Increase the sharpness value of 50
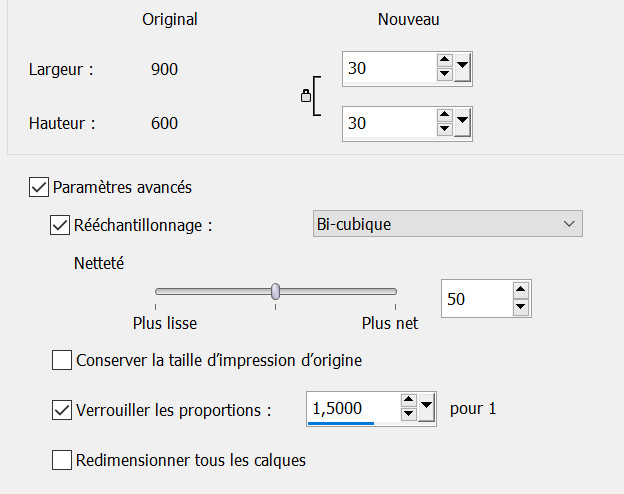This screenshot has height=494, width=624. pyautogui.click(x=520, y=291)
